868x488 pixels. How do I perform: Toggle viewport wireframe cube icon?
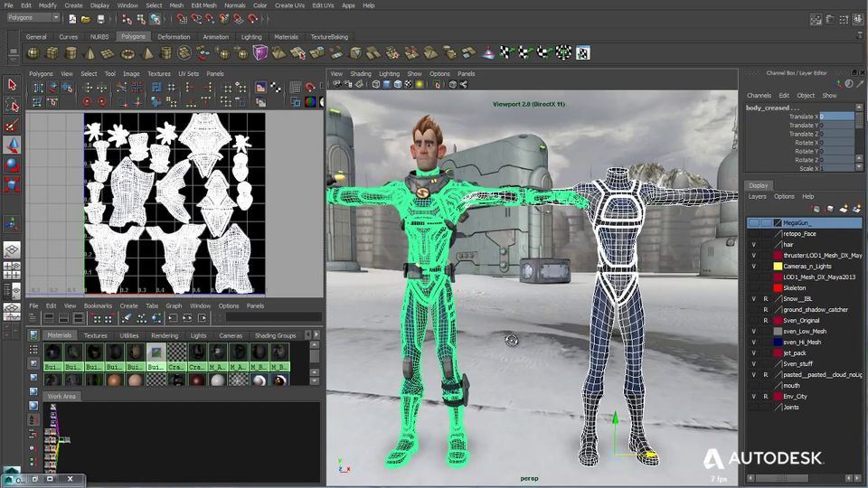(x=376, y=84)
